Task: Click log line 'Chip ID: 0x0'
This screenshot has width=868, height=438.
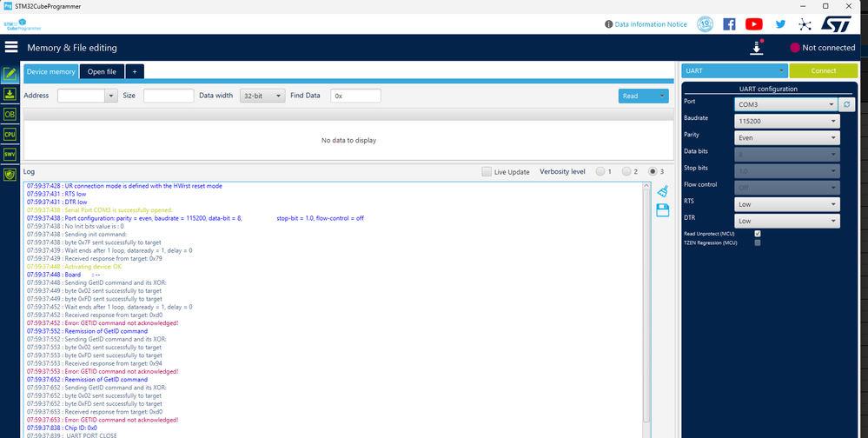Action: pos(62,428)
